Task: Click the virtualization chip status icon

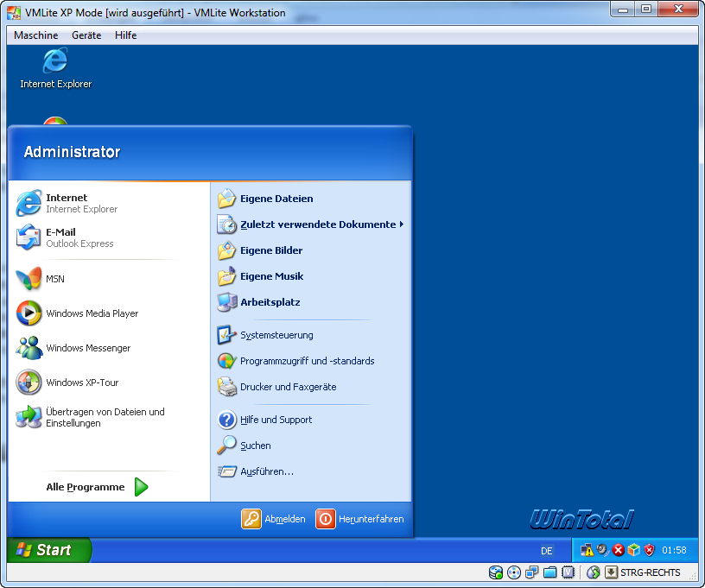Action: coord(568,572)
